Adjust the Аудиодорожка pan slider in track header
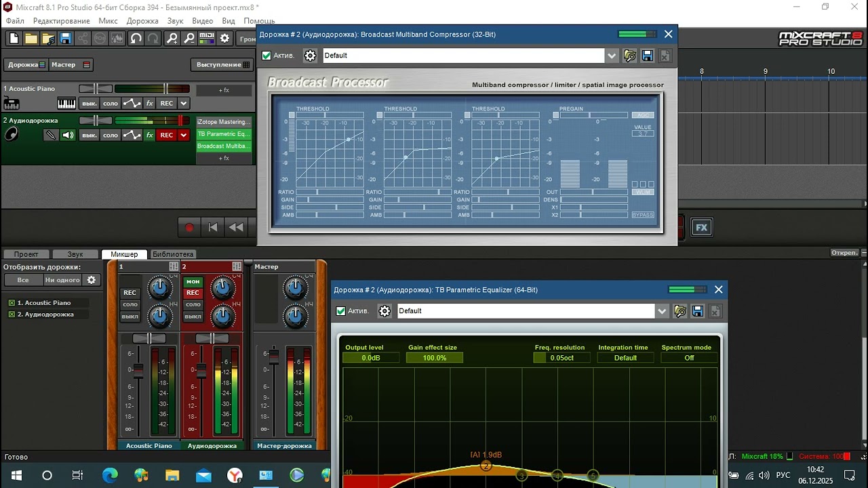 coord(96,121)
